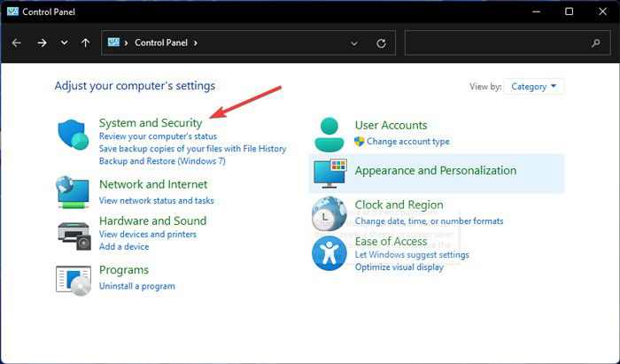
Task: Open the Appearance and Personalization monitor icon
Action: point(330,174)
